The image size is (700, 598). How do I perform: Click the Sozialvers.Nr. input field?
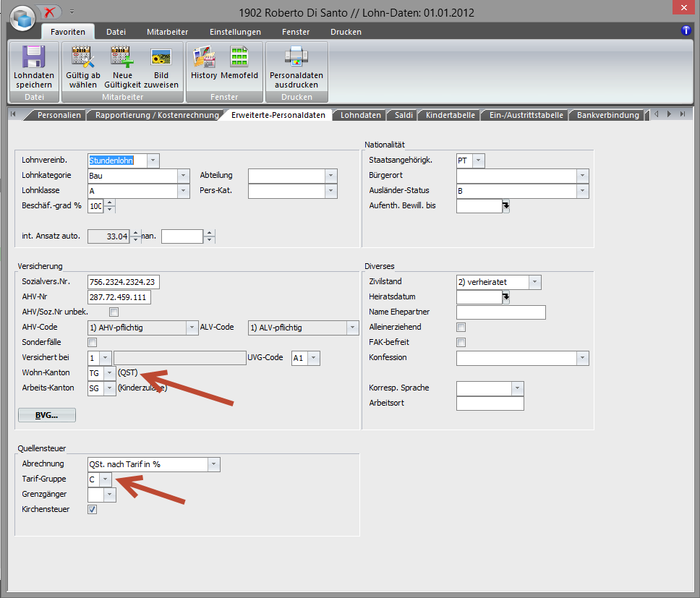pos(123,282)
